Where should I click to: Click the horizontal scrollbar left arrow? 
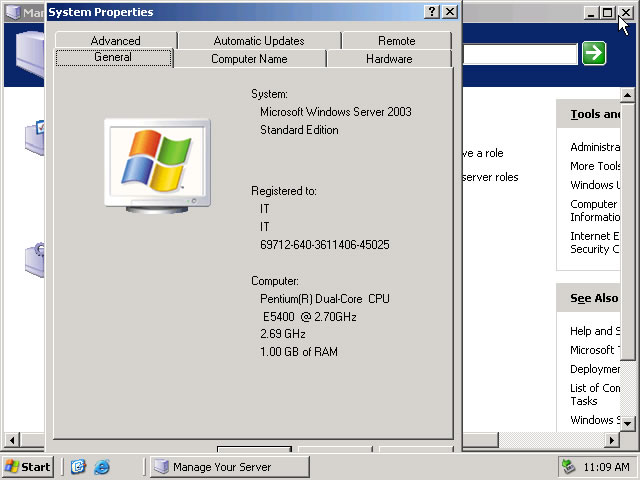click(12, 440)
